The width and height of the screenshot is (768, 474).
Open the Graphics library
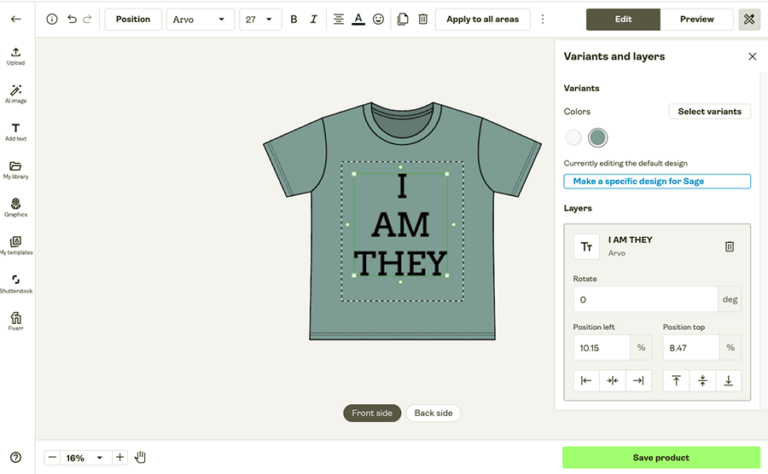[x=15, y=207]
